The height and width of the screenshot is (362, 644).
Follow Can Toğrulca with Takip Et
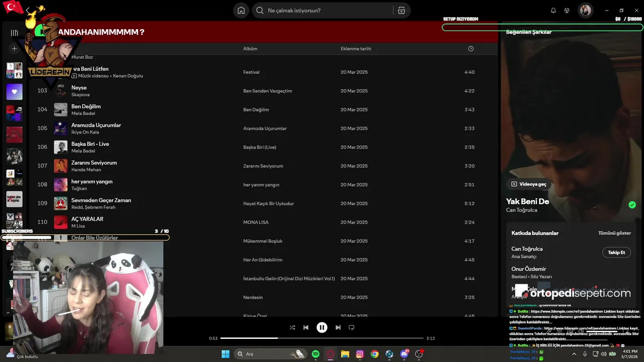616,252
